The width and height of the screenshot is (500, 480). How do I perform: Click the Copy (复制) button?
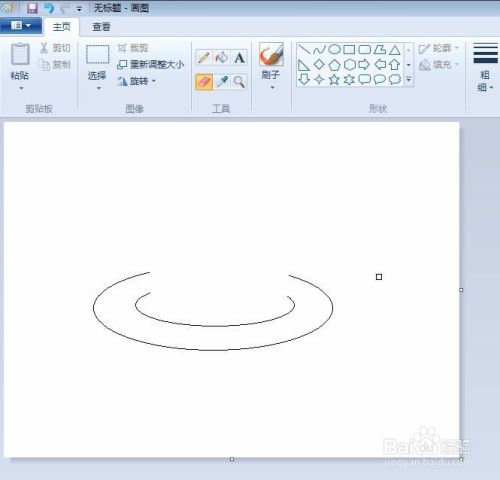pyautogui.click(x=55, y=64)
